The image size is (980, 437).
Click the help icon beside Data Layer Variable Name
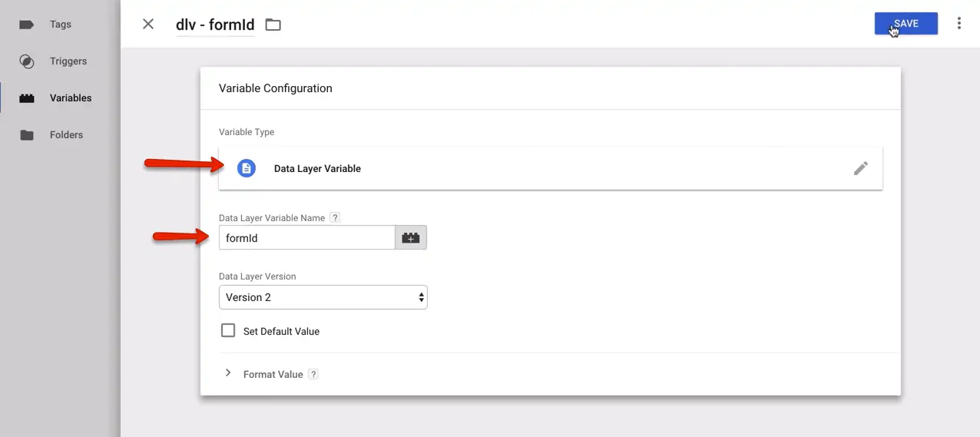[335, 218]
